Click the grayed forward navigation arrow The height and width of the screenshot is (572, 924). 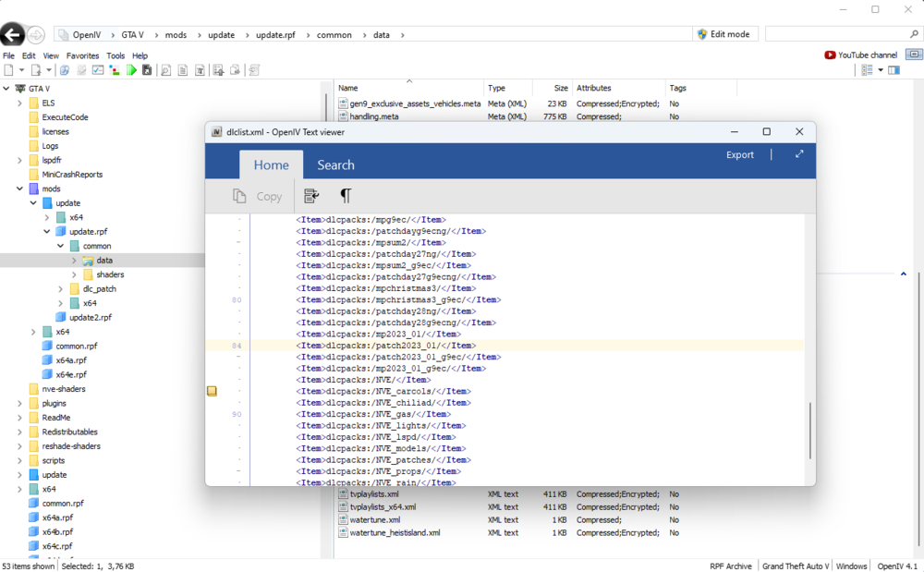point(36,35)
